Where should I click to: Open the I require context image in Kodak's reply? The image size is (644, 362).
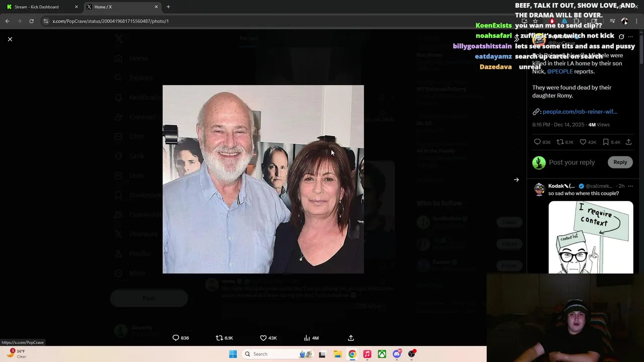(591, 237)
